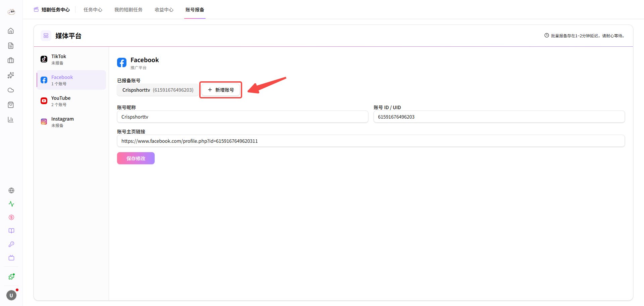644x306 pixels.
Task: Go to the 收益中心 tab
Action: point(164,10)
